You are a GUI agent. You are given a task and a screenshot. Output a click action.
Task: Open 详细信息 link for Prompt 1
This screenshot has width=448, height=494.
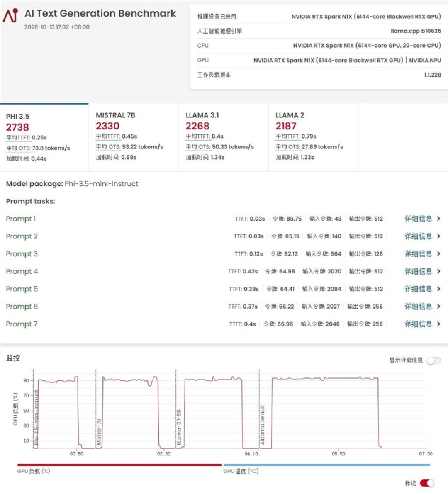419,219
